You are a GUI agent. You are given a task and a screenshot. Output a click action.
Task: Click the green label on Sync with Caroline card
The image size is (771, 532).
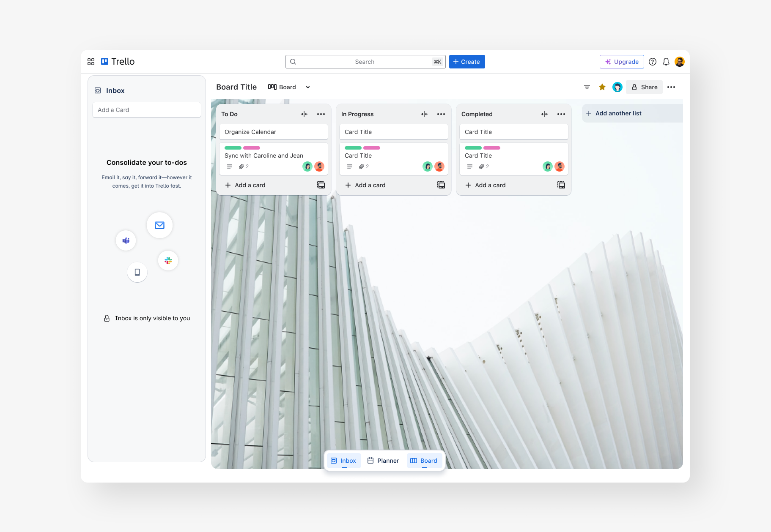coord(233,148)
